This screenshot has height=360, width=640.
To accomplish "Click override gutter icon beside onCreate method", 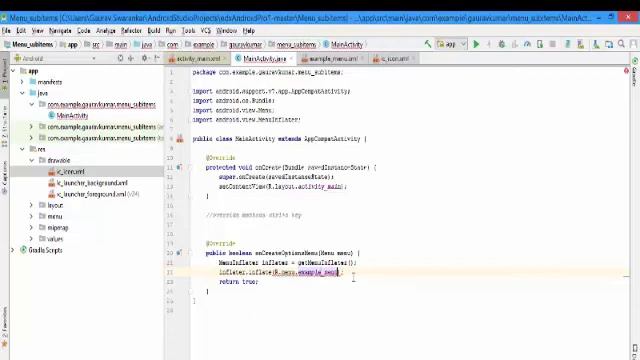I will pyautogui.click(x=179, y=167).
